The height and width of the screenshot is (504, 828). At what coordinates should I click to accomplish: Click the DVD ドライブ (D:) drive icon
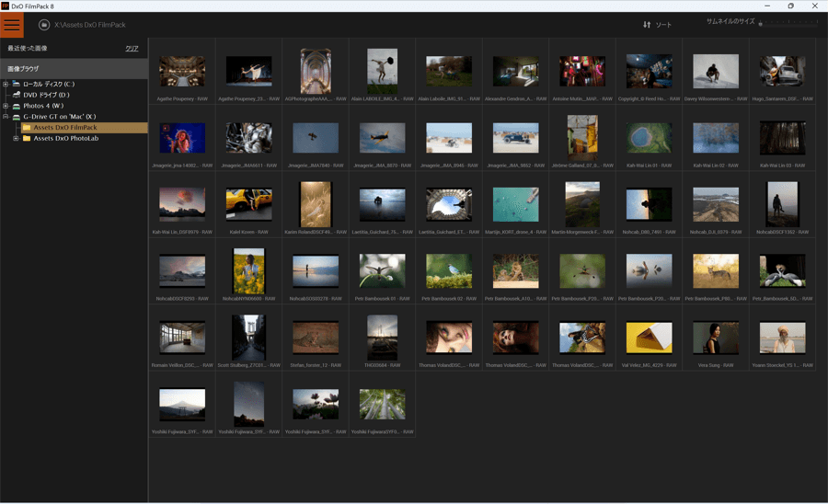click(x=16, y=95)
